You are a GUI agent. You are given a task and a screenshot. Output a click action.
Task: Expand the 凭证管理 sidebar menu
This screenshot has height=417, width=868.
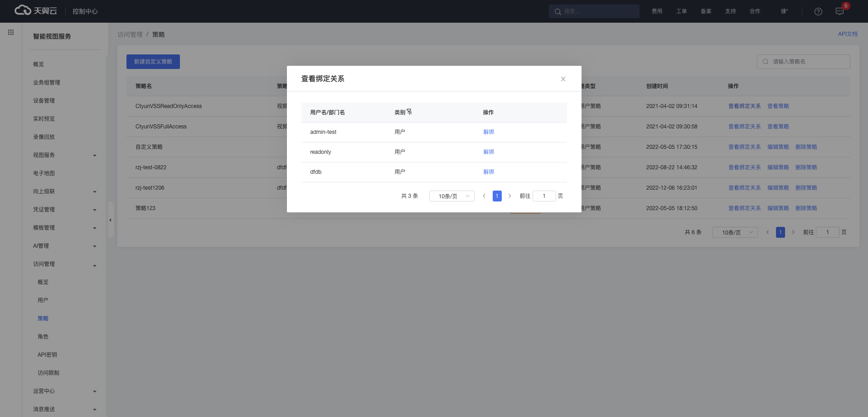63,210
